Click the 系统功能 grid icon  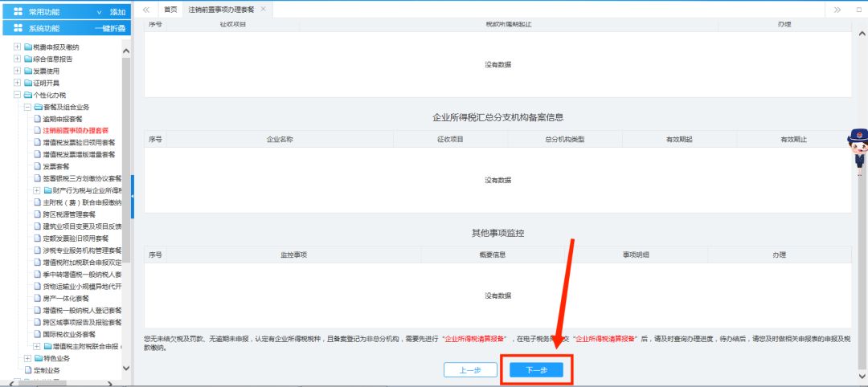[18, 28]
